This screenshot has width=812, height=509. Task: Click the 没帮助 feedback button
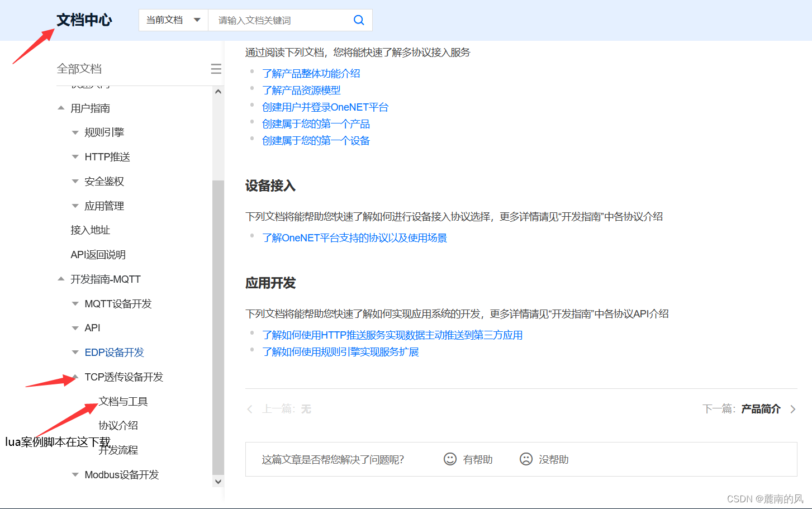(554, 460)
